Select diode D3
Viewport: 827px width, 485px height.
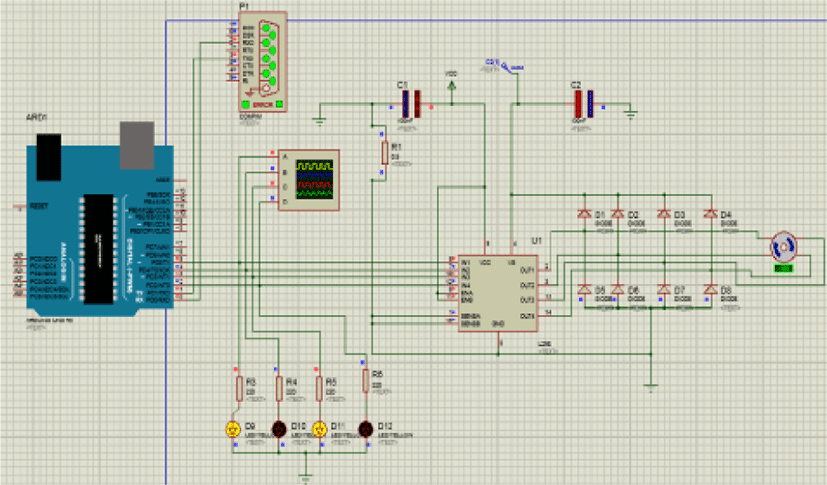(664, 214)
